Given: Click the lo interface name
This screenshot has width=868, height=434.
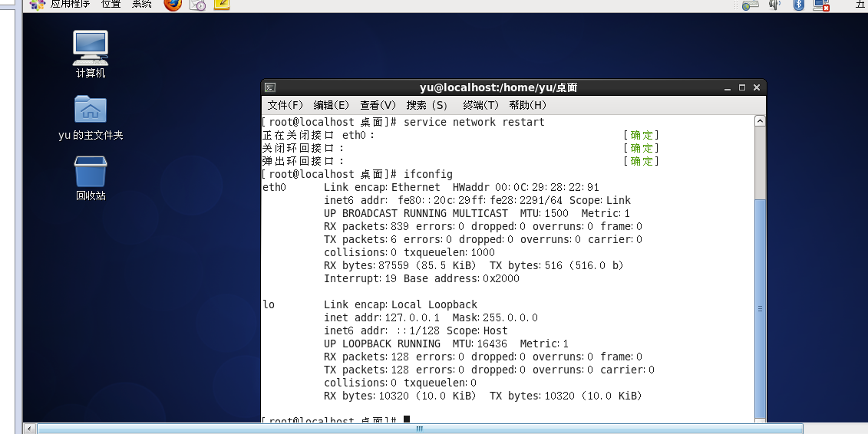Looking at the screenshot, I should point(269,304).
